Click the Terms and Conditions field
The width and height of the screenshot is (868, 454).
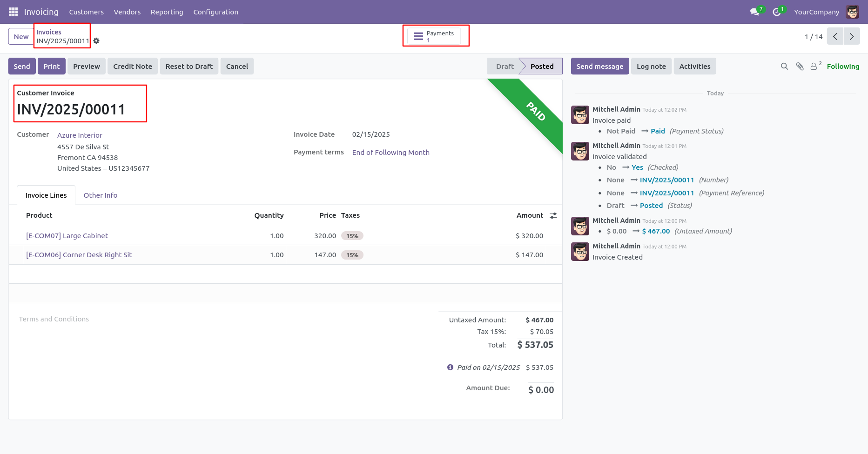[54, 319]
